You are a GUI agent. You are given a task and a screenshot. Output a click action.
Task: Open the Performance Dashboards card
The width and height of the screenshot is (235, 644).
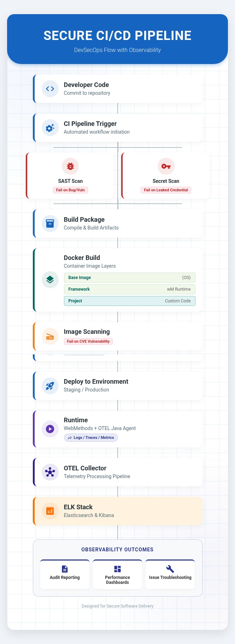pos(117,574)
